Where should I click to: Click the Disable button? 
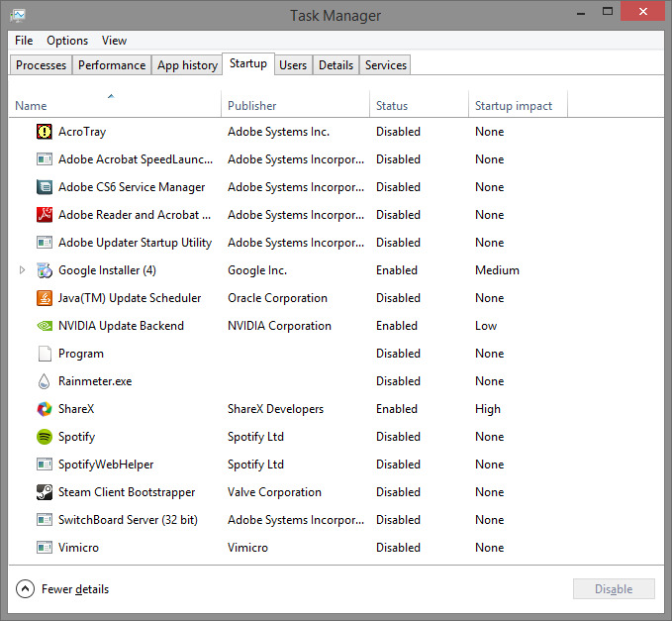pos(614,589)
